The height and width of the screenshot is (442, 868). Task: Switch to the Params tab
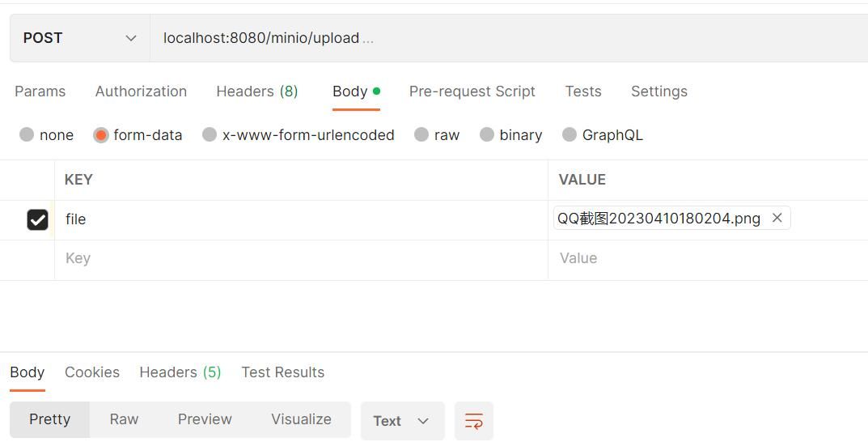(40, 91)
